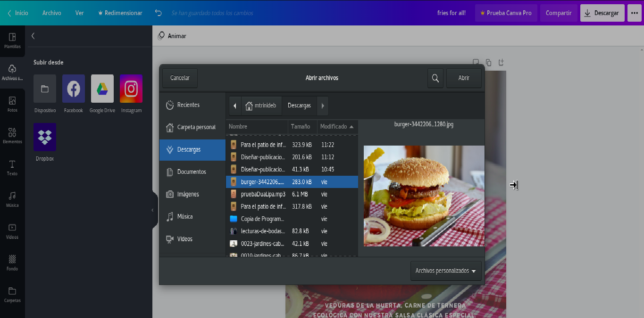The image size is (644, 318).
Task: Collapse the side panel with the arrow handle
Action: click(x=152, y=210)
